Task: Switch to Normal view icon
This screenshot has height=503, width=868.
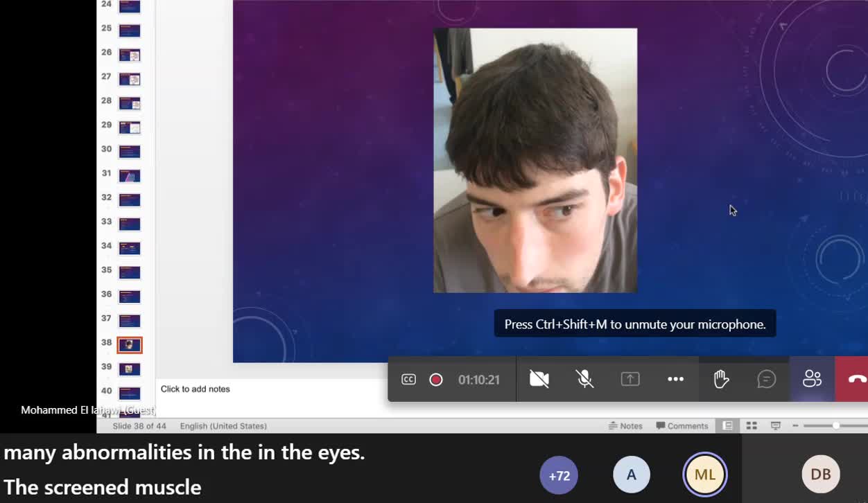Action: [x=727, y=425]
